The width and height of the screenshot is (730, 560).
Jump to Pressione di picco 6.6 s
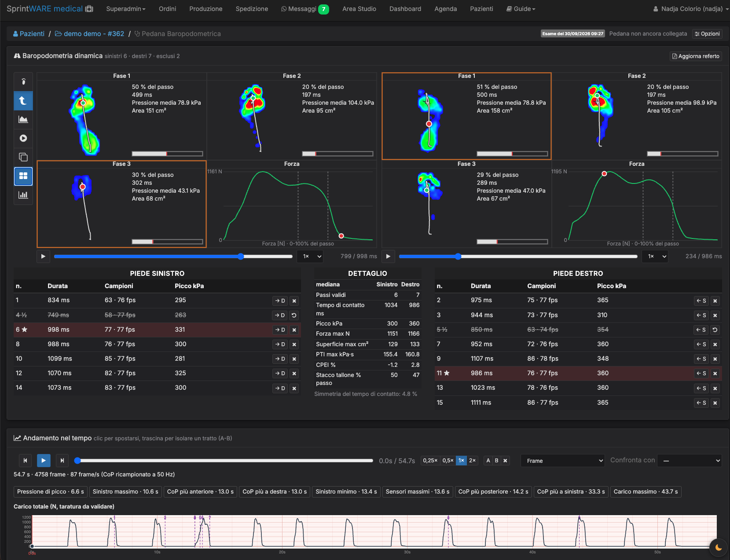[51, 492]
